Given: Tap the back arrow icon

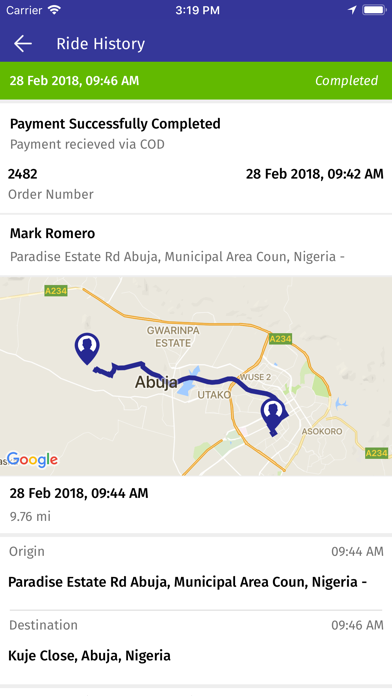Looking at the screenshot, I should pyautogui.click(x=23, y=44).
